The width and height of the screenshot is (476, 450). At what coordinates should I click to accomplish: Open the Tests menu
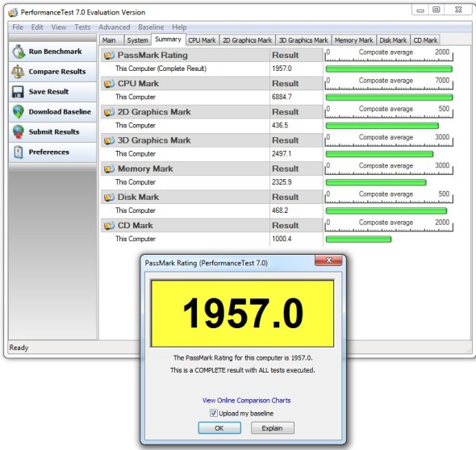click(82, 27)
